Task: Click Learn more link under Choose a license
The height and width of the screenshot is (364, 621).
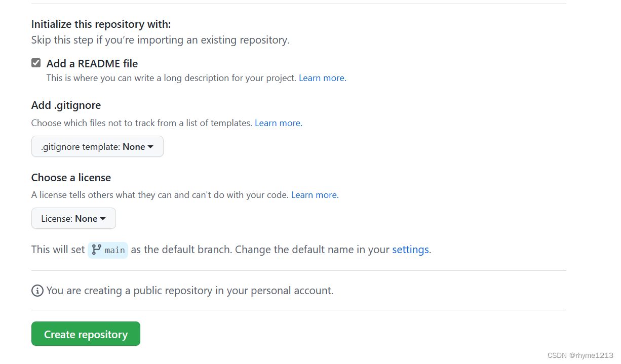Action: pos(315,195)
